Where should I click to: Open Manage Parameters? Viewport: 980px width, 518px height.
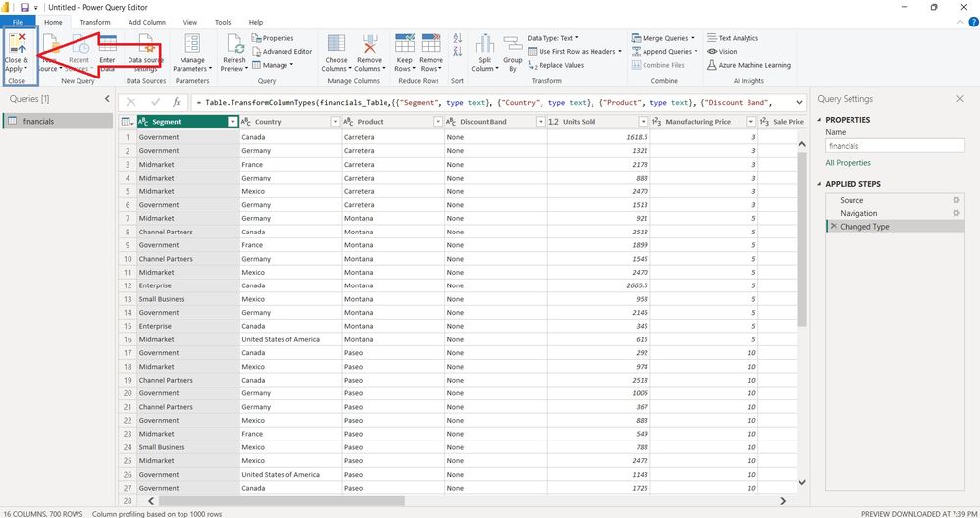(192, 53)
